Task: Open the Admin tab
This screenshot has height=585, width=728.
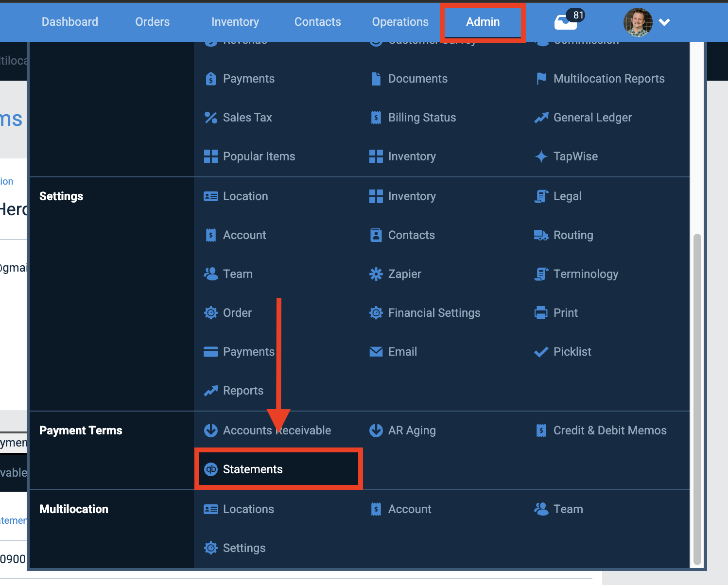Action: coord(483,22)
